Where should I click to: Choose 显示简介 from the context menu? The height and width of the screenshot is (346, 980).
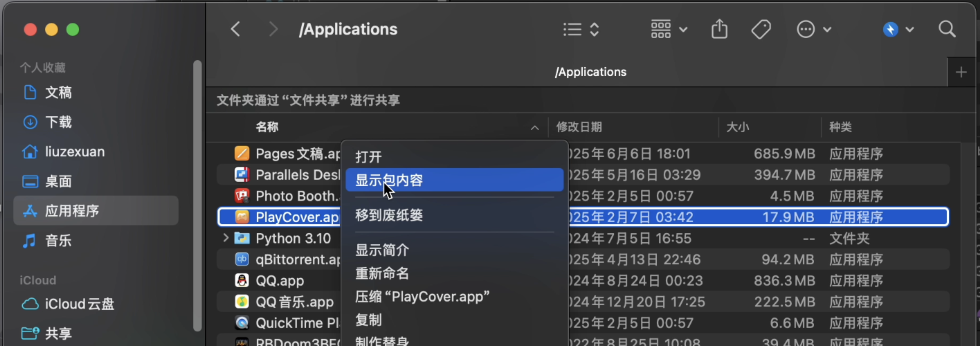click(454, 250)
